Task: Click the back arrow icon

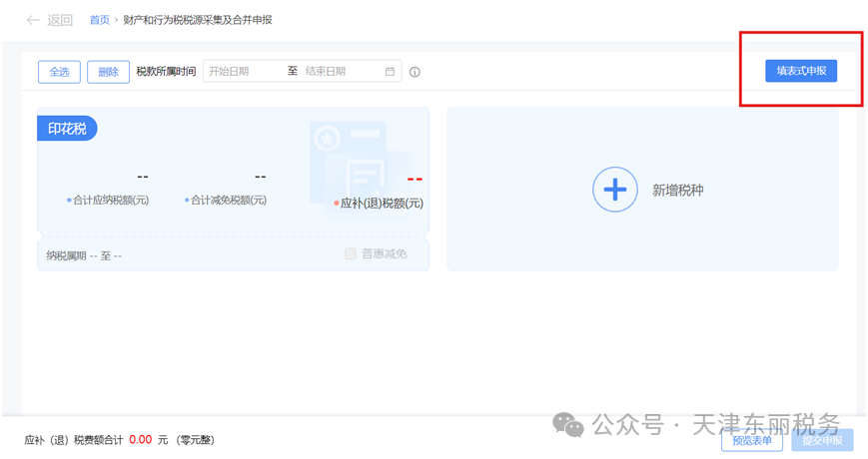Action: coord(33,21)
